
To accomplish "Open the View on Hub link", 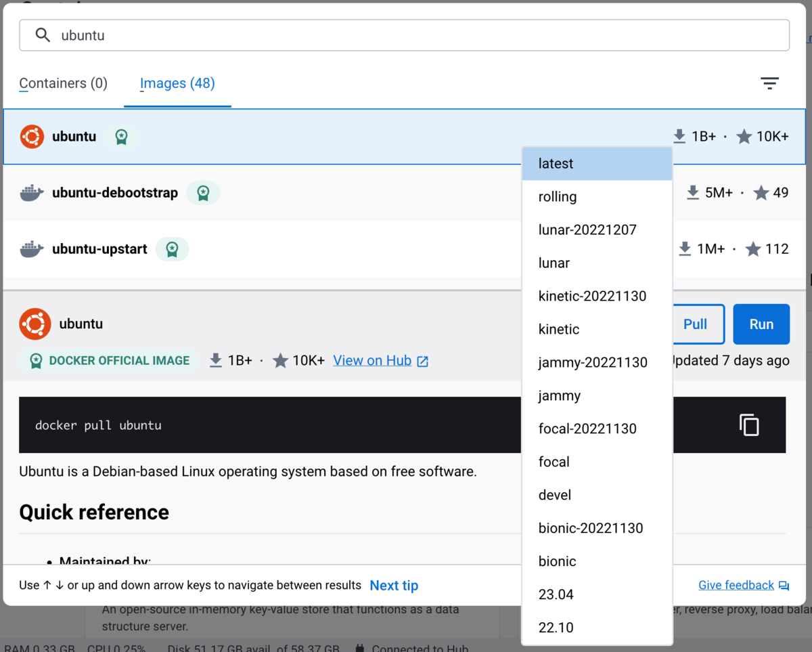I will coord(372,361).
